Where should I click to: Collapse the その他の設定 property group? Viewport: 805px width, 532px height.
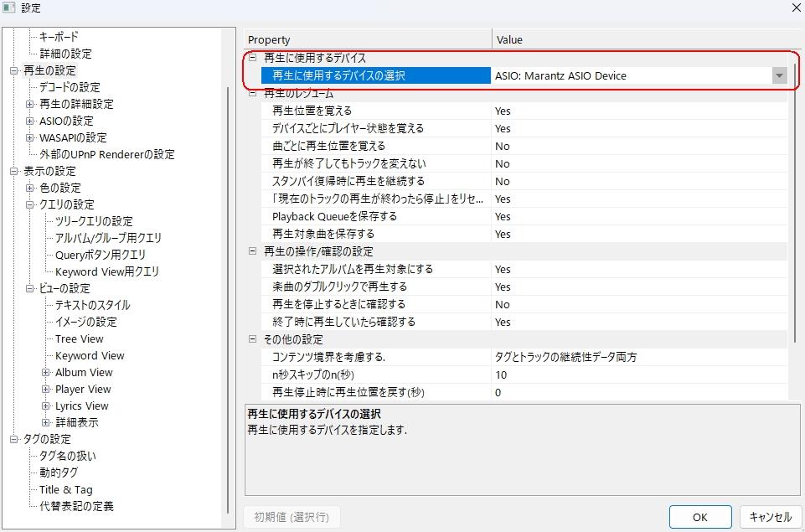pos(252,339)
